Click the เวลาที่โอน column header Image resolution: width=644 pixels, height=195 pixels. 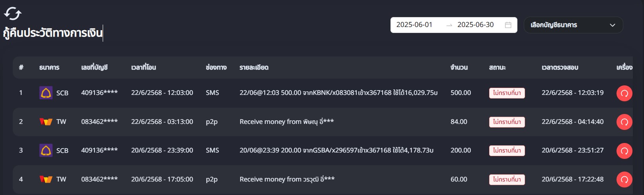click(144, 68)
